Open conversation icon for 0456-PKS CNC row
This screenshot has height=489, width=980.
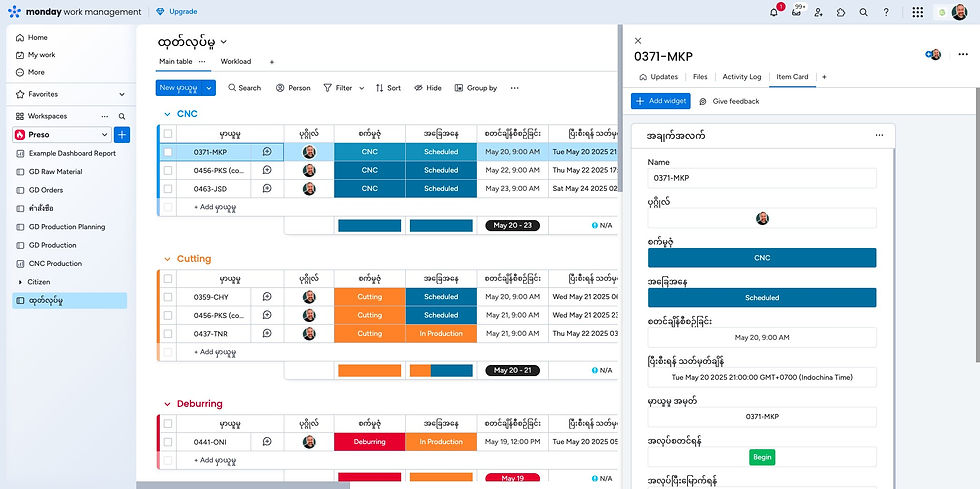point(267,170)
